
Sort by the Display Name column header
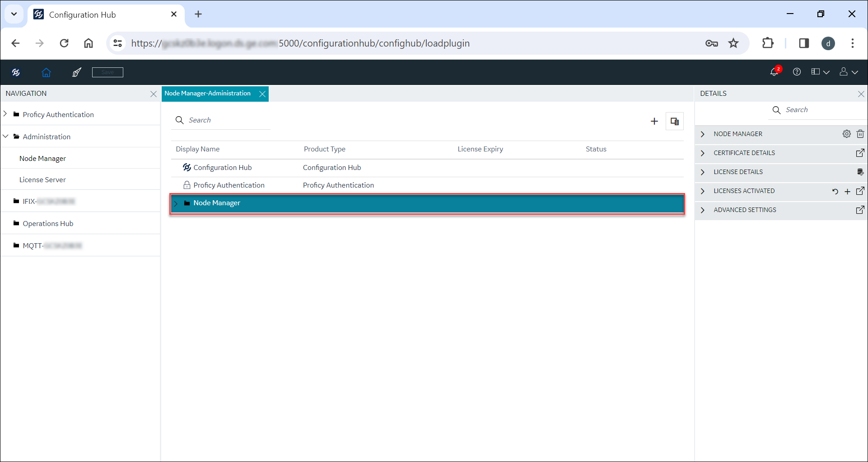point(198,149)
